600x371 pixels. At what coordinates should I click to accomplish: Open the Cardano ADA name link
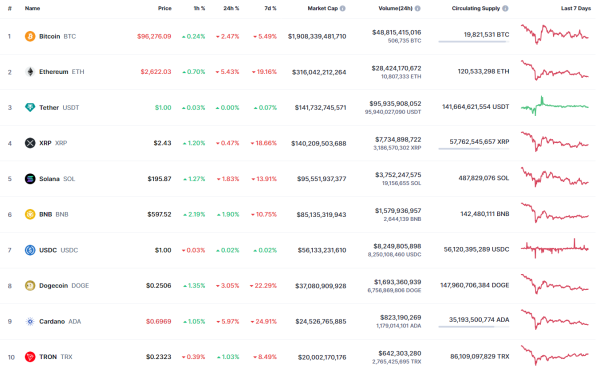[x=60, y=321]
